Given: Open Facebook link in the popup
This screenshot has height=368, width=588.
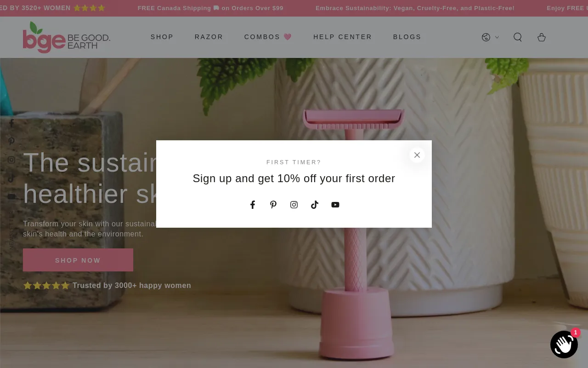Looking at the screenshot, I should click(x=253, y=205).
